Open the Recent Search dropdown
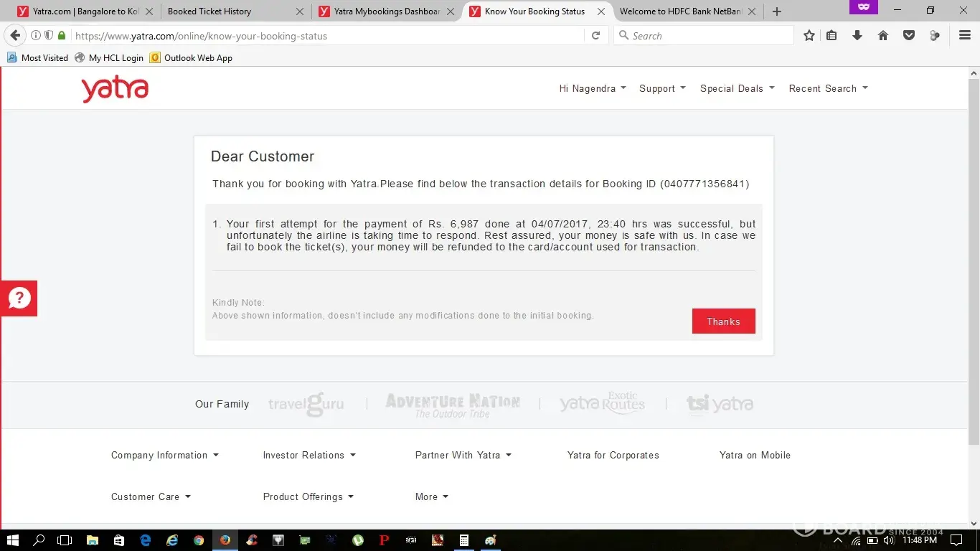Screen dimensions: 980x551 pyautogui.click(x=828, y=88)
